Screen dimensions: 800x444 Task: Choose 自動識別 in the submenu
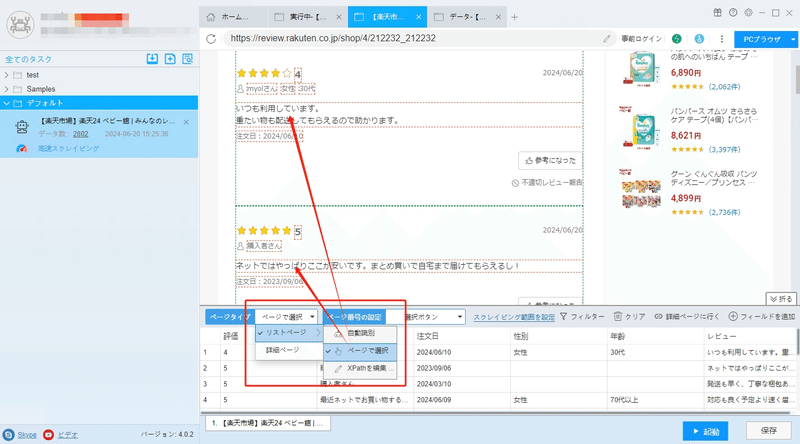(x=360, y=333)
